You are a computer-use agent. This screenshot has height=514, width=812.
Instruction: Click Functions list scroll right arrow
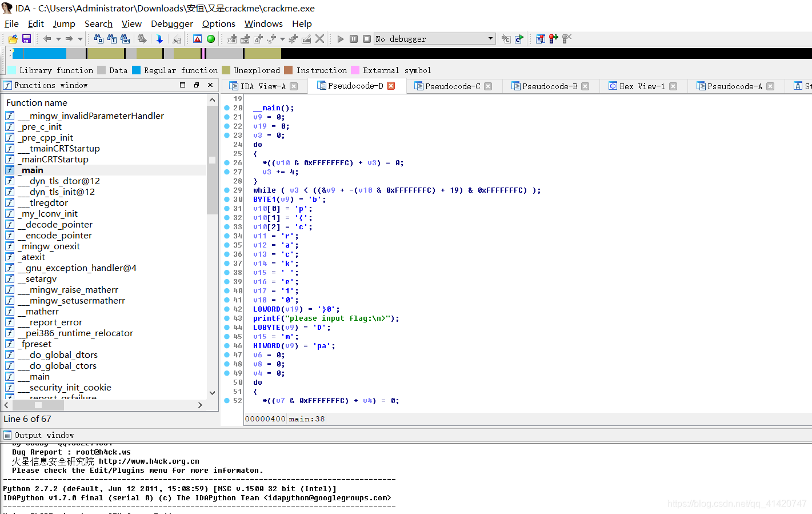click(200, 405)
